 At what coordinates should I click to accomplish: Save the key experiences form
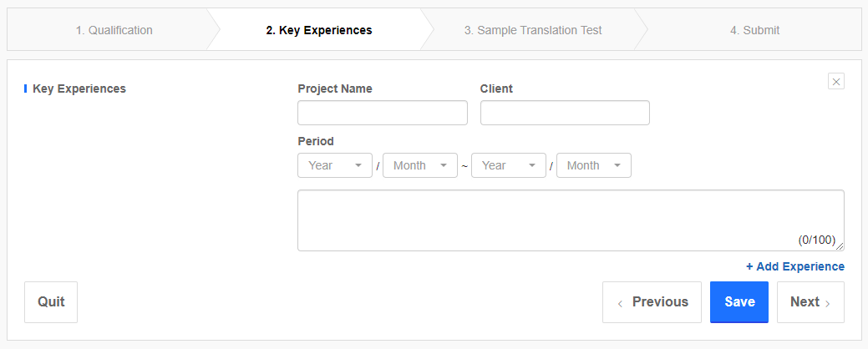739,302
